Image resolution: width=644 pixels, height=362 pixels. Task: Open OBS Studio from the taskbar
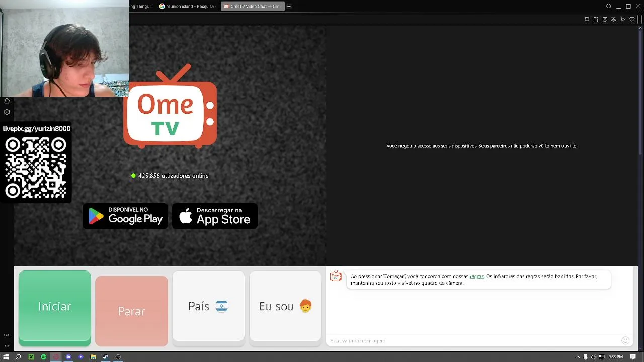point(118,357)
